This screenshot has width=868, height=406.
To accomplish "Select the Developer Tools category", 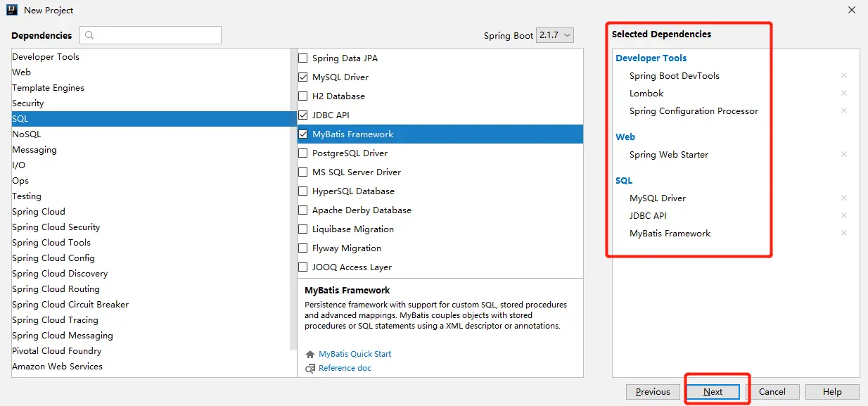I will click(46, 56).
